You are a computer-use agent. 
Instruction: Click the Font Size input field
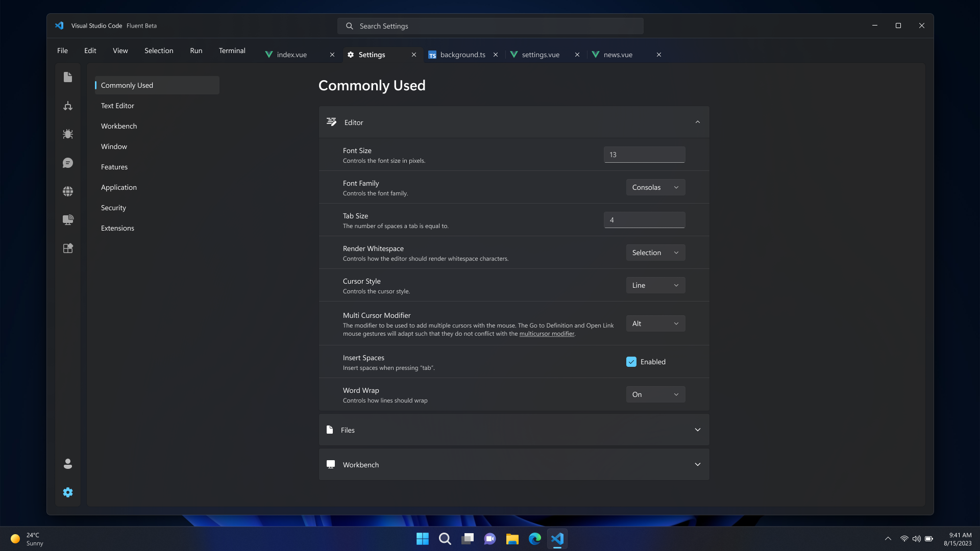(x=644, y=155)
